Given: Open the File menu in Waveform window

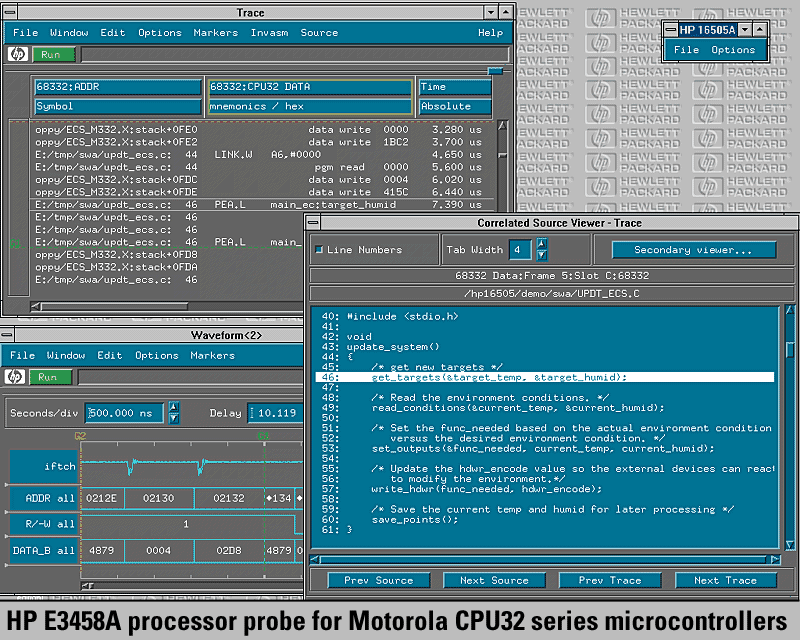Looking at the screenshot, I should pyautogui.click(x=22, y=355).
